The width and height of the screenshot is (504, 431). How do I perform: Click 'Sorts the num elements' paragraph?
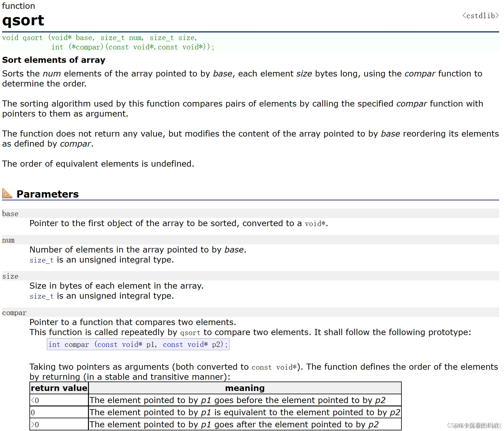[242, 79]
